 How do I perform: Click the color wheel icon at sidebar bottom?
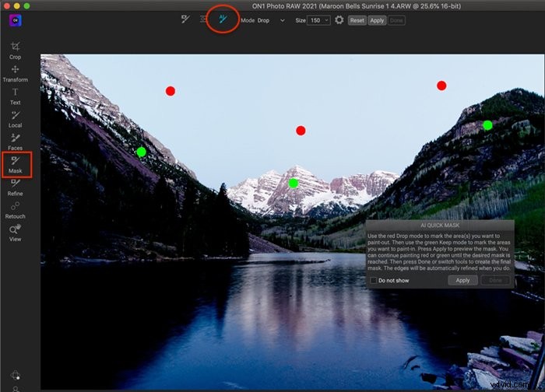(16, 375)
